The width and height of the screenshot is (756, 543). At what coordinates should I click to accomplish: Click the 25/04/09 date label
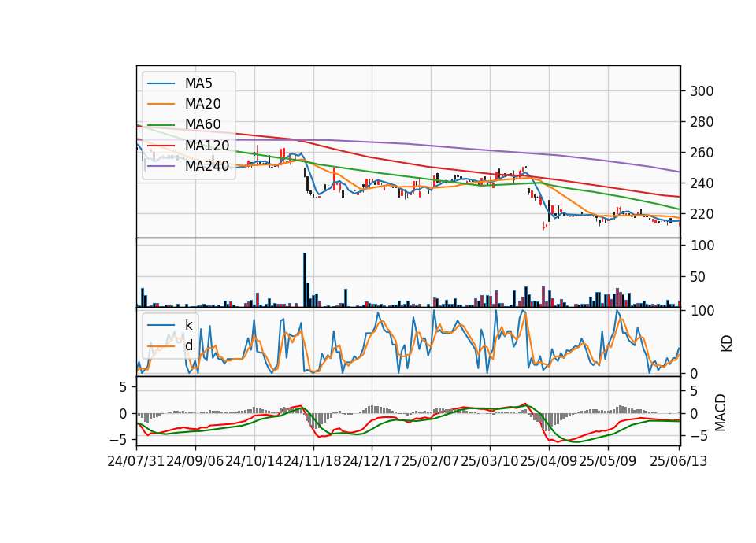[549, 461]
